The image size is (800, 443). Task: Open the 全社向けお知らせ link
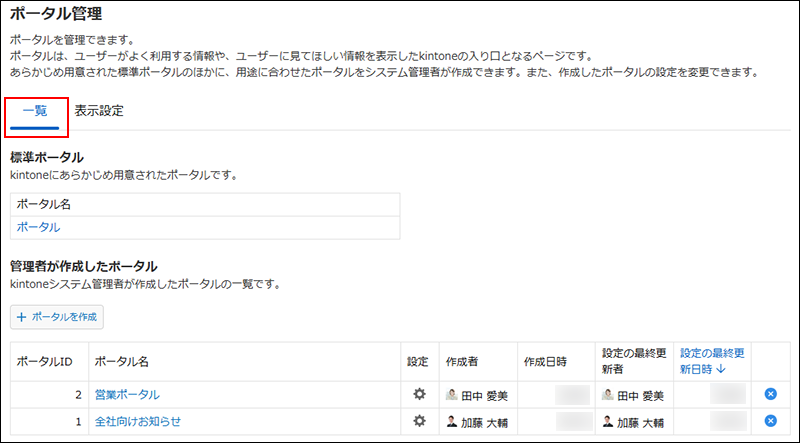tap(138, 421)
